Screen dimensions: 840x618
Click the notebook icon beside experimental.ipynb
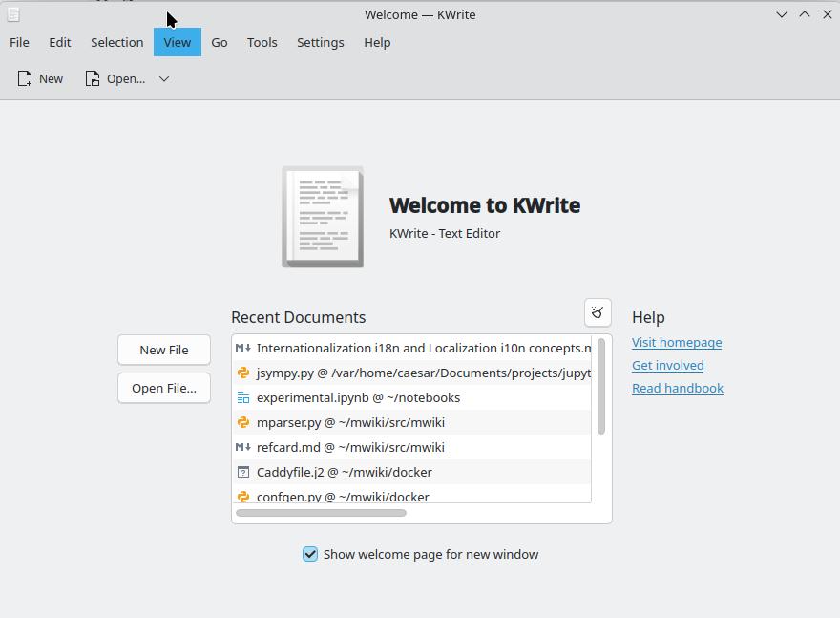click(243, 398)
